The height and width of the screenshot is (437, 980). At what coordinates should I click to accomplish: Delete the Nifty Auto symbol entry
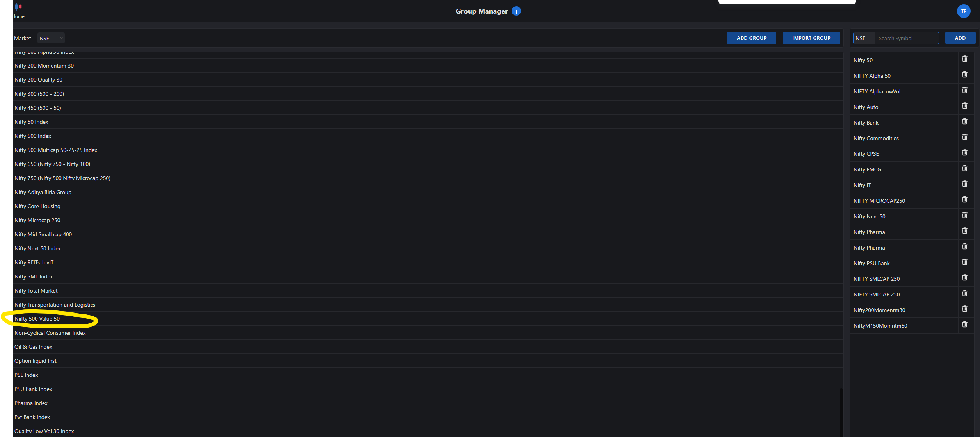964,106
